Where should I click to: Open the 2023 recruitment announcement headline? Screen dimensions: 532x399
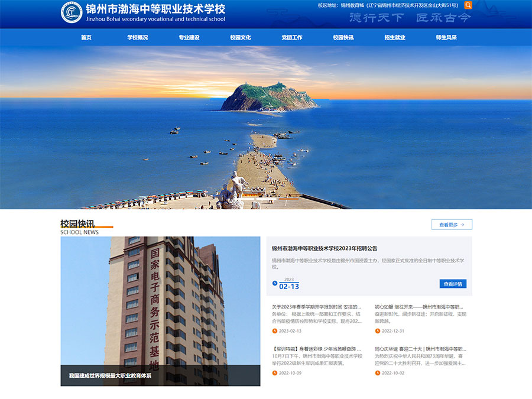click(x=325, y=249)
